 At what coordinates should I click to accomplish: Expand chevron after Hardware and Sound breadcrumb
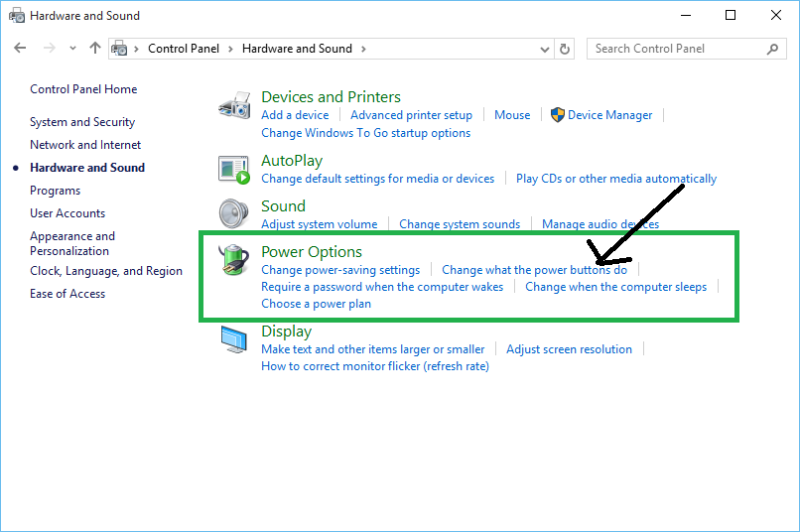pos(363,49)
